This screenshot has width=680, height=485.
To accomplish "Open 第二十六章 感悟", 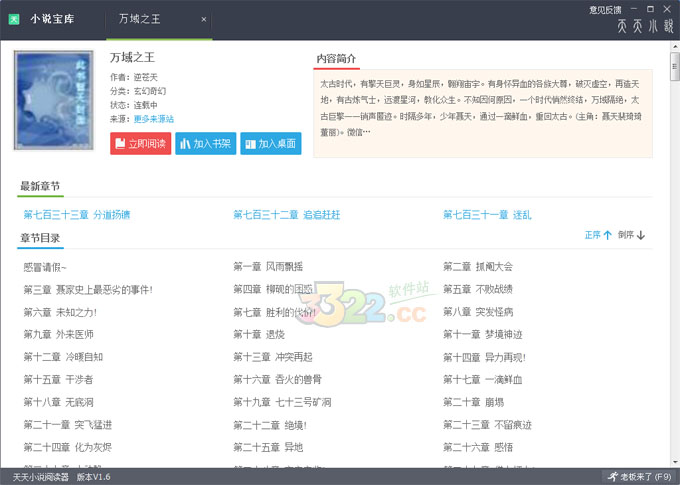I will (478, 447).
